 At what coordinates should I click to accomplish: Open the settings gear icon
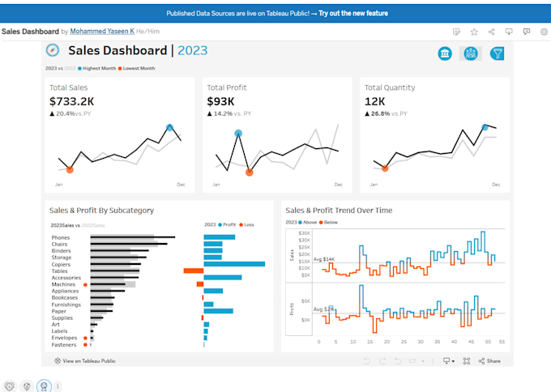coord(544,32)
